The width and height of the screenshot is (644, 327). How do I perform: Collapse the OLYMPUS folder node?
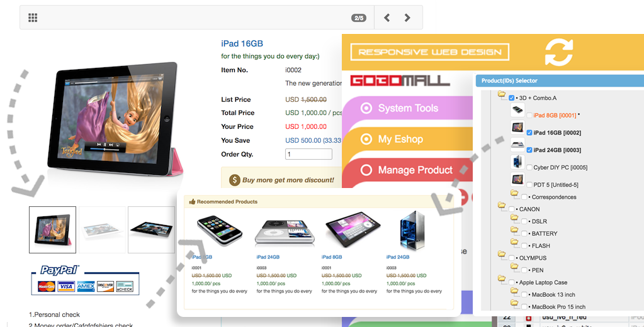pyautogui.click(x=502, y=255)
